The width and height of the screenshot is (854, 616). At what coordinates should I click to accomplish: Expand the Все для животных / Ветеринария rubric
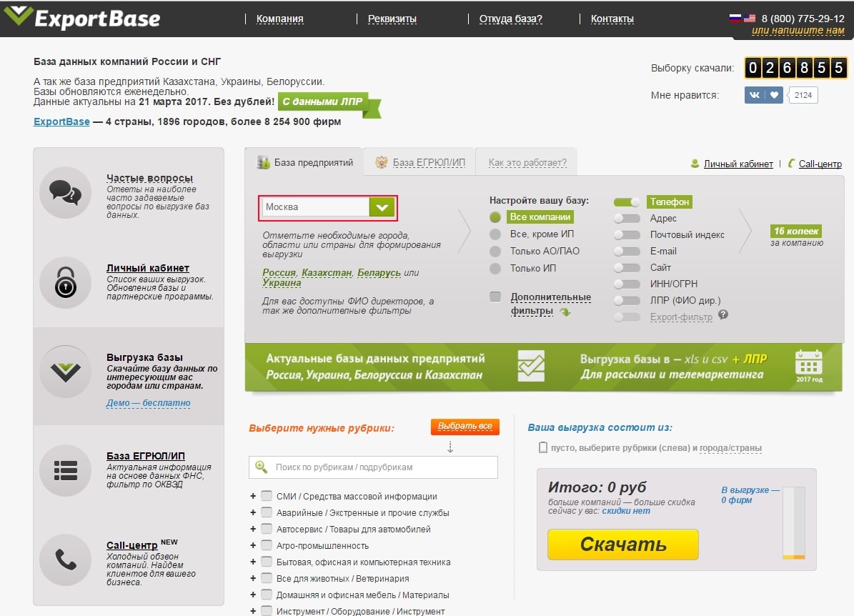tap(253, 578)
